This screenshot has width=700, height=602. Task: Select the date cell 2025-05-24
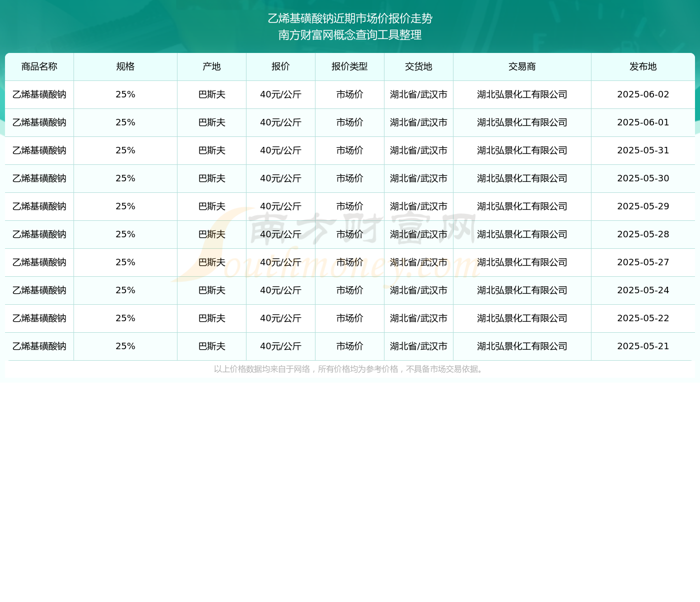click(x=643, y=290)
